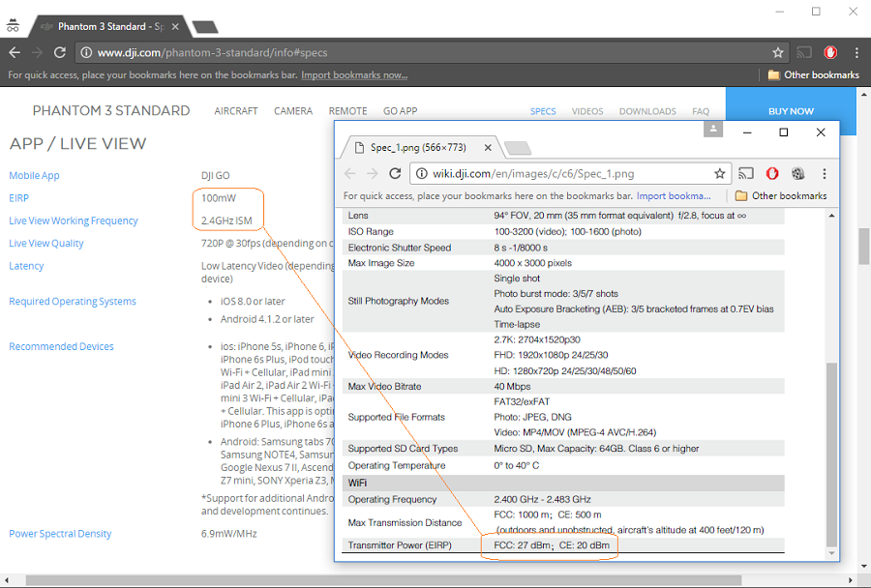The height and width of the screenshot is (588, 871).
Task: Click main page scroll-right arrow
Action: (851, 580)
